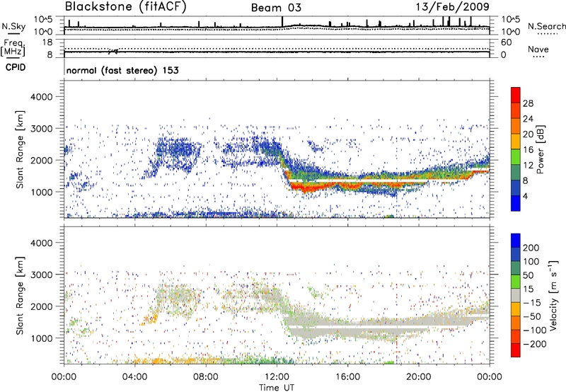This screenshot has width=566, height=392.
Task: Click the '04:00' time tick label
Action: (x=134, y=377)
